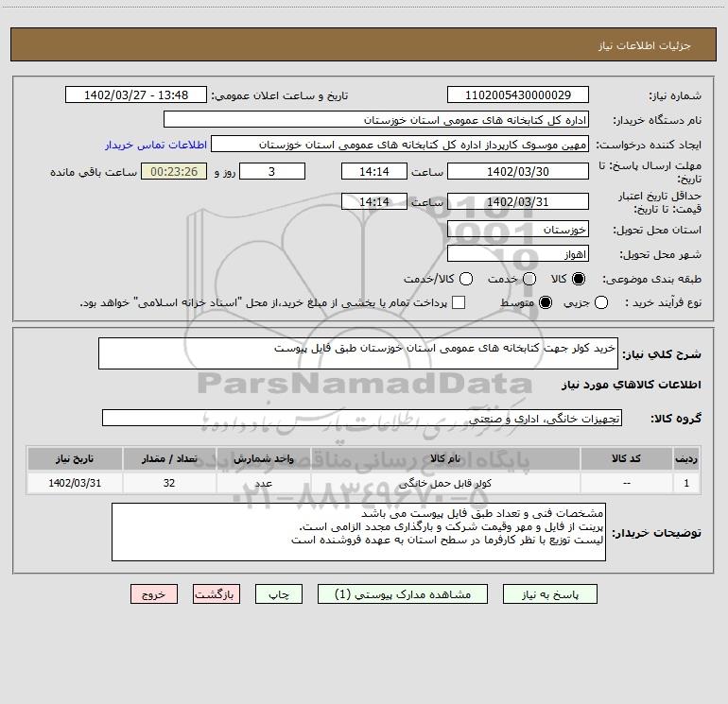Click the تعداد / مقدار column header
The height and width of the screenshot is (704, 728).
click(169, 458)
